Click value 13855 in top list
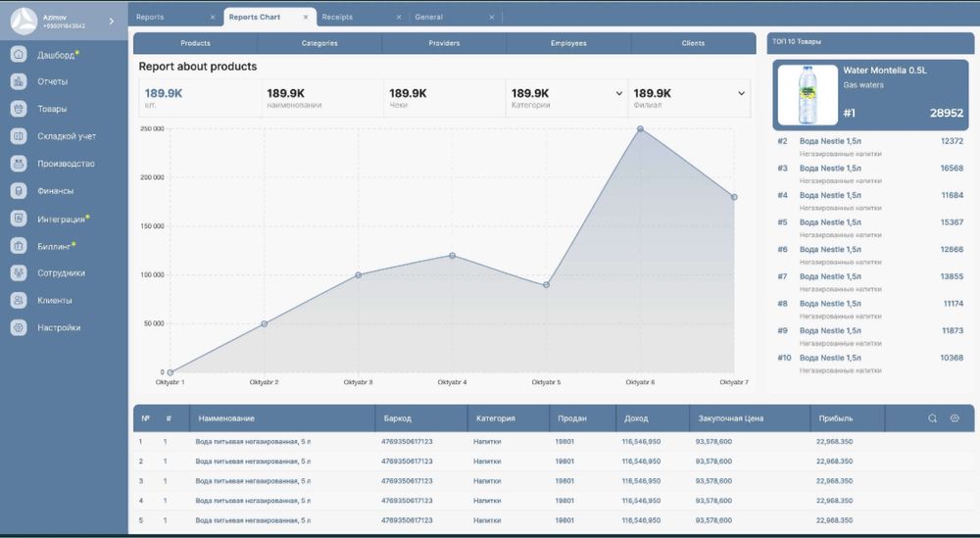 point(952,276)
